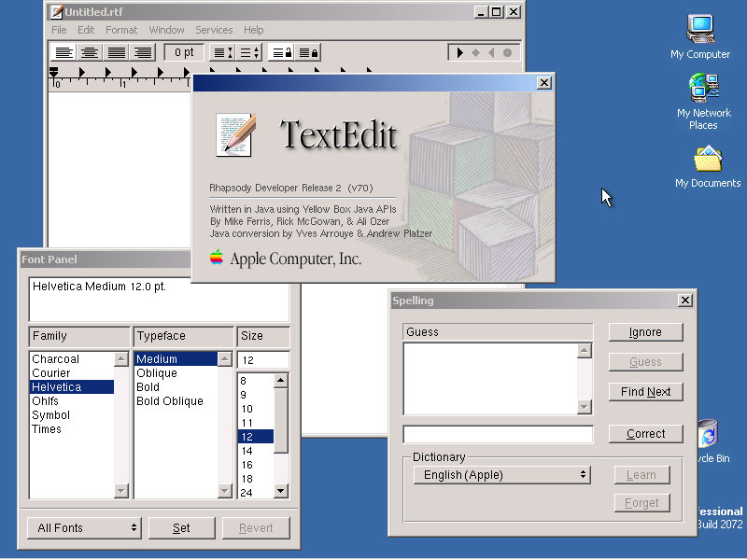Click the indent marker at ruler zero
The image size is (747, 560).
(54, 73)
